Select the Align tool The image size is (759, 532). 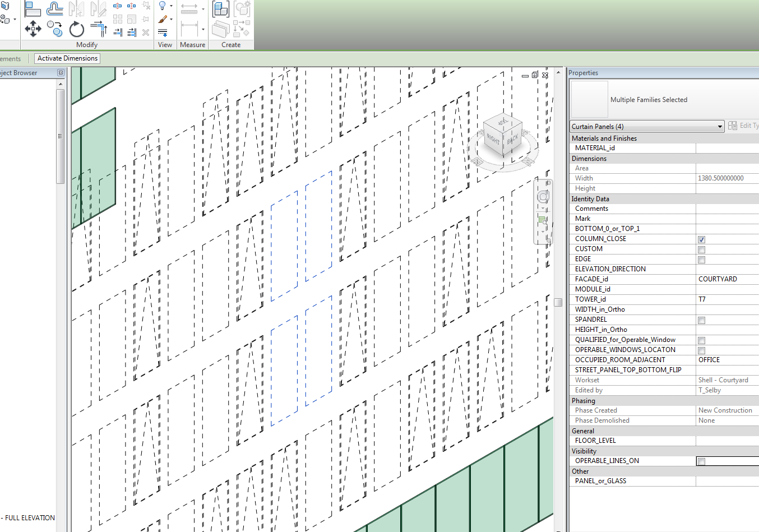[x=33, y=8]
